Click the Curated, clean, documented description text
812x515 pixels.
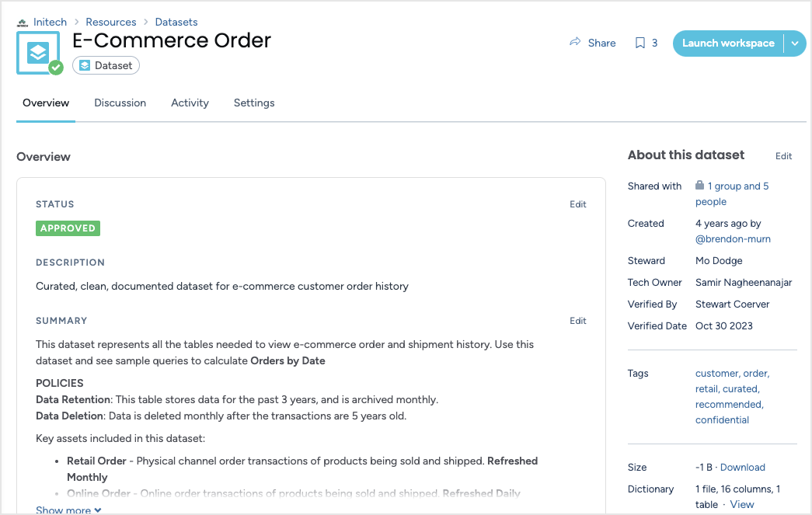pyautogui.click(x=222, y=286)
